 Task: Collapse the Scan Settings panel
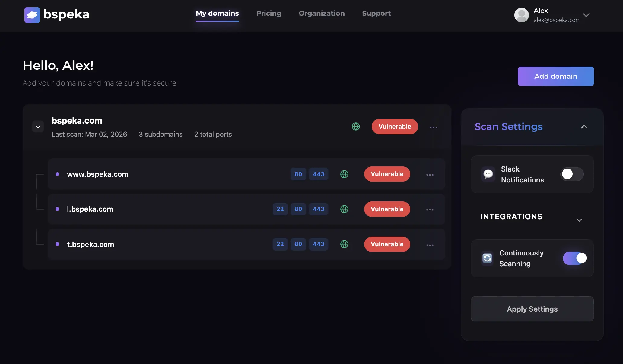(584, 127)
